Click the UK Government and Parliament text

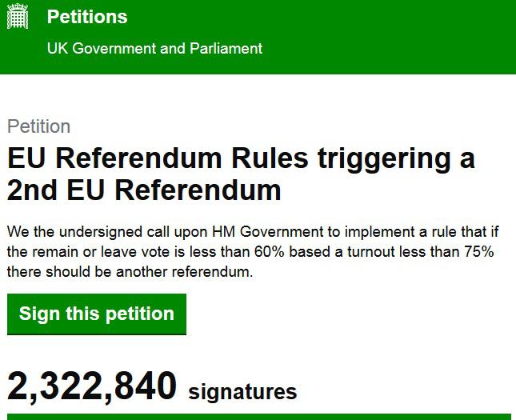pos(154,49)
